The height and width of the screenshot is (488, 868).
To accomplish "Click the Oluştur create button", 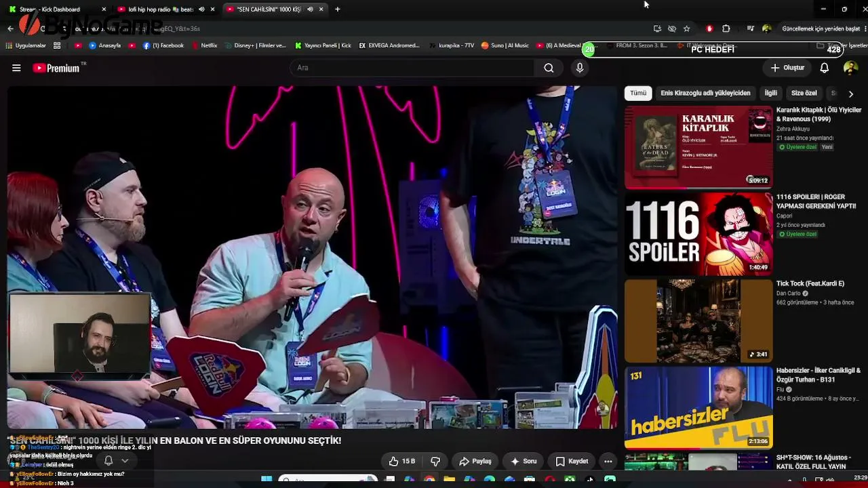I will click(787, 68).
